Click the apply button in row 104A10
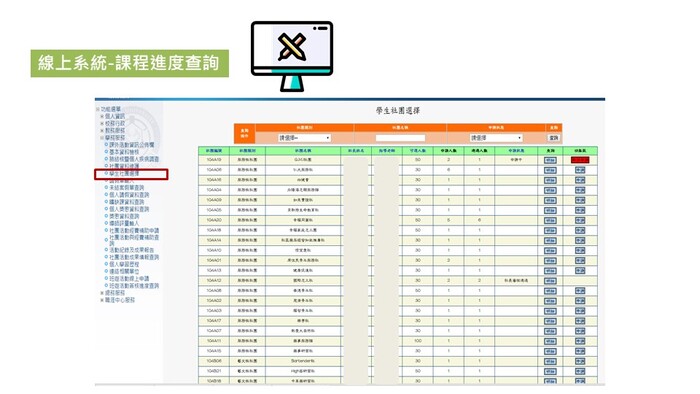This screenshot has height=394, width=700. [580, 251]
